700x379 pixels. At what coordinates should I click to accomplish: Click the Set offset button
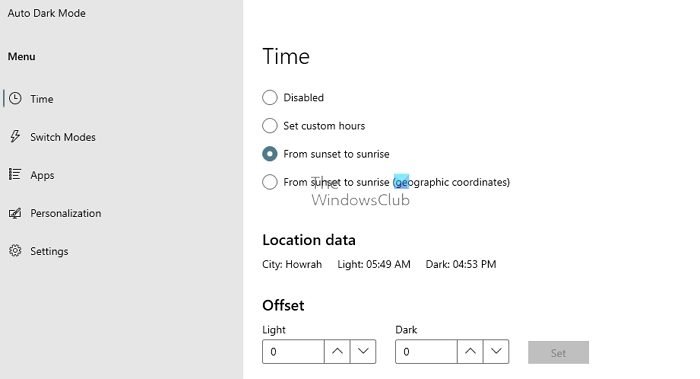[x=558, y=353]
